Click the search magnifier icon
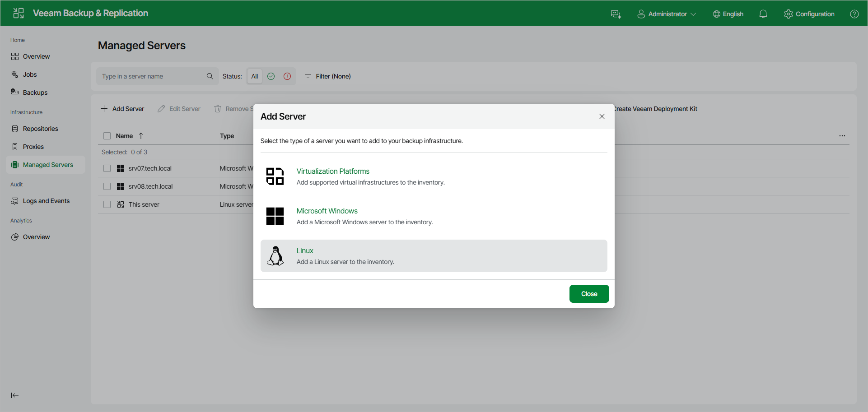Viewport: 868px width, 412px height. click(x=210, y=76)
